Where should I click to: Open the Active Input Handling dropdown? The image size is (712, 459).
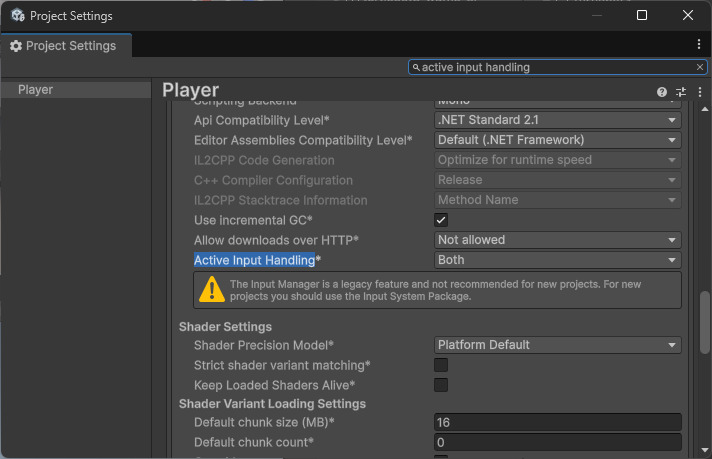point(558,260)
